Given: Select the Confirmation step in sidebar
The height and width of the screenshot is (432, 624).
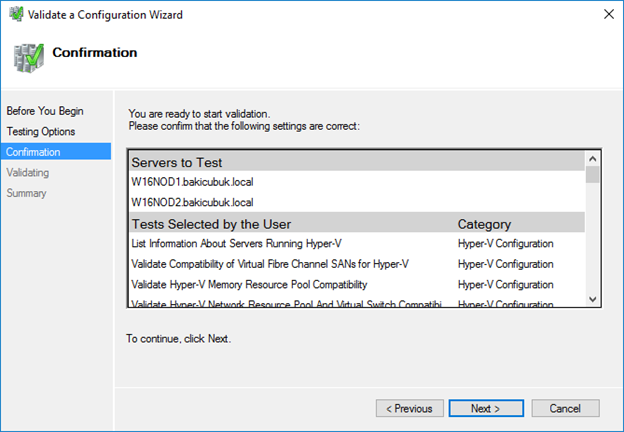Looking at the screenshot, I should click(56, 152).
